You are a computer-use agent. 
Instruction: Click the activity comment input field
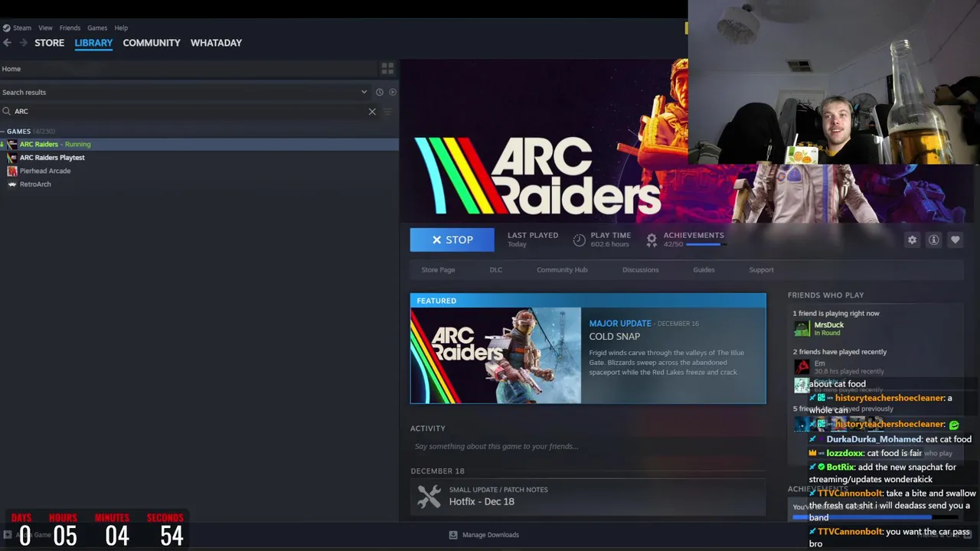[587, 446]
